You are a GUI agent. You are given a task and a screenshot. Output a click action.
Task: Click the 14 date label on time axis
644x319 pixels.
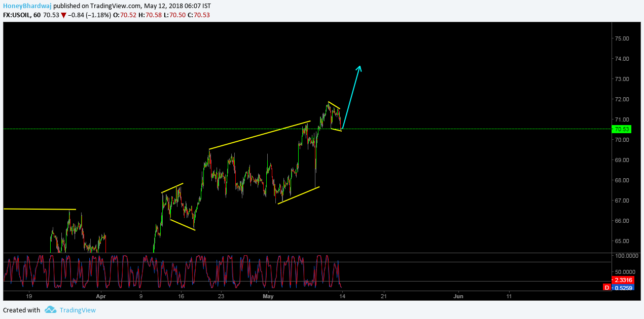342,296
